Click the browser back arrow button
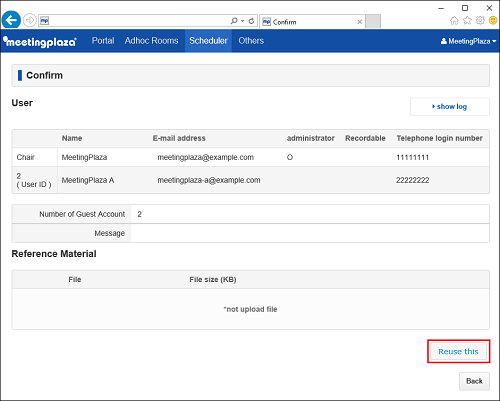The width and height of the screenshot is (500, 401). pos(11,20)
